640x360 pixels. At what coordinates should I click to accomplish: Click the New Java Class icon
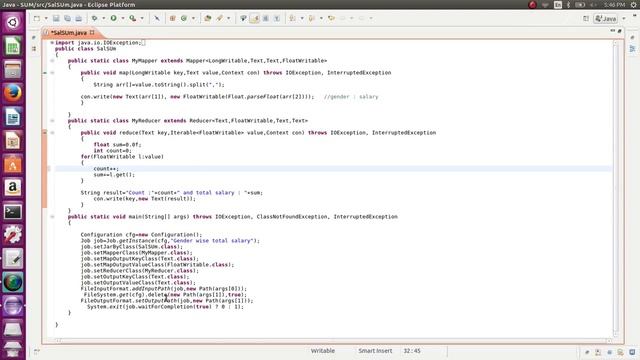pyautogui.click(x=184, y=18)
